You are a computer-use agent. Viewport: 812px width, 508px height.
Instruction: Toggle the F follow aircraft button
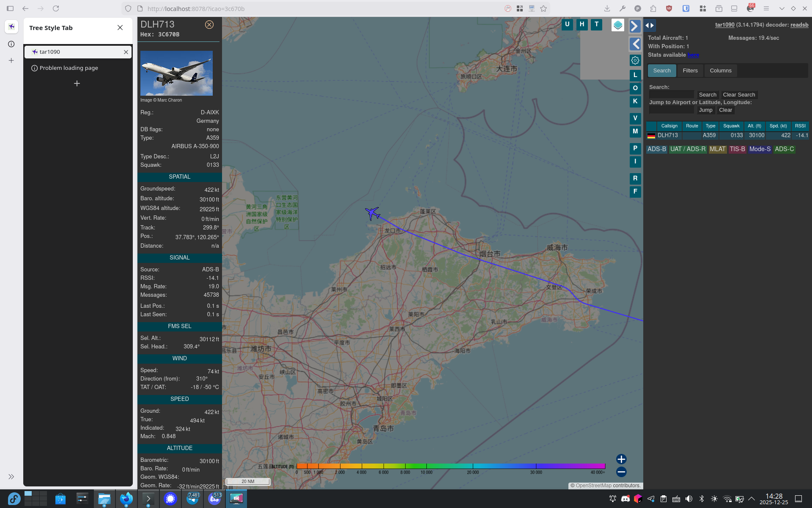[x=635, y=191]
